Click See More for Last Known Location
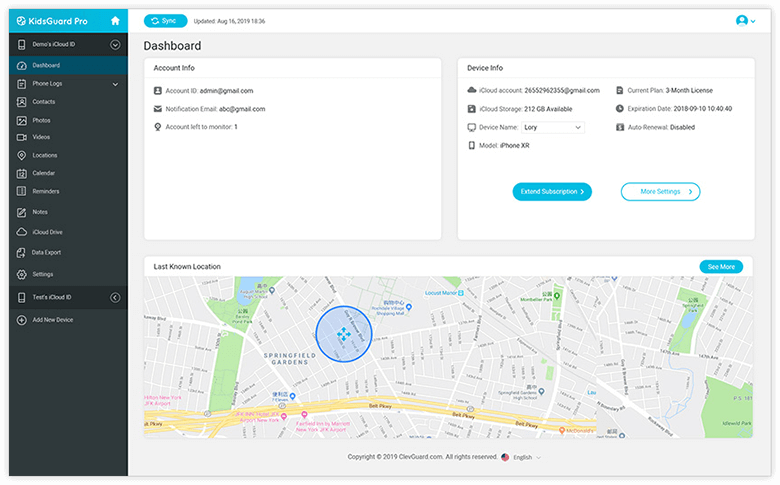780x485 pixels. click(x=721, y=267)
